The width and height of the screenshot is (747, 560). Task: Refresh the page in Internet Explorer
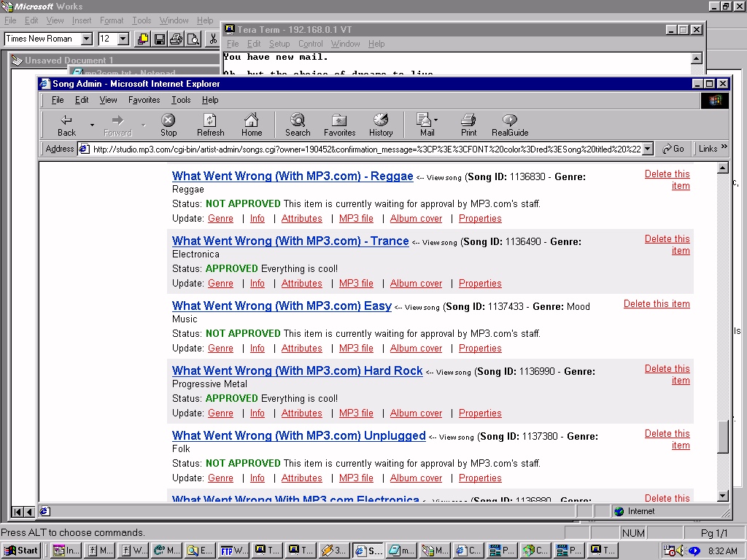click(210, 125)
